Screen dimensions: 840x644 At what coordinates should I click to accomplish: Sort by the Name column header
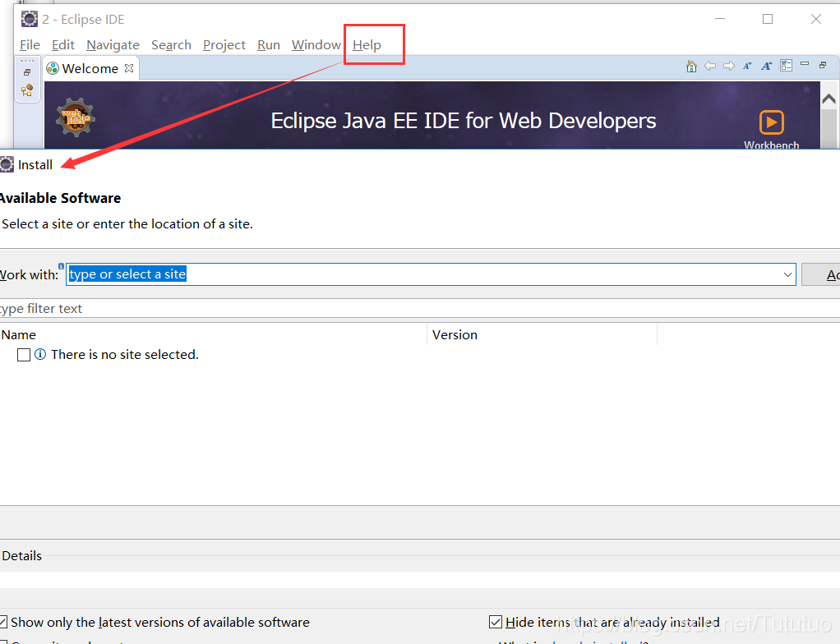point(213,334)
